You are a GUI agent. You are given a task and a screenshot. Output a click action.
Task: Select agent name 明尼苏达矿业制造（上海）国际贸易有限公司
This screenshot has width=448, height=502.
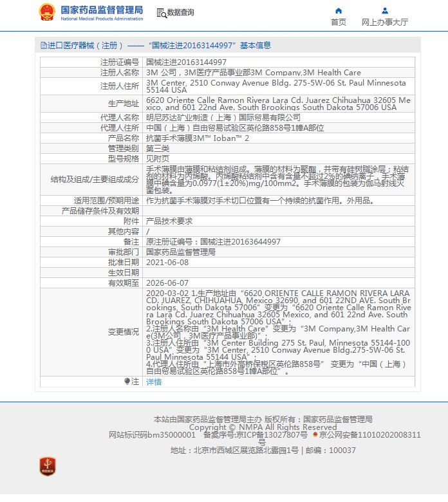point(223,118)
